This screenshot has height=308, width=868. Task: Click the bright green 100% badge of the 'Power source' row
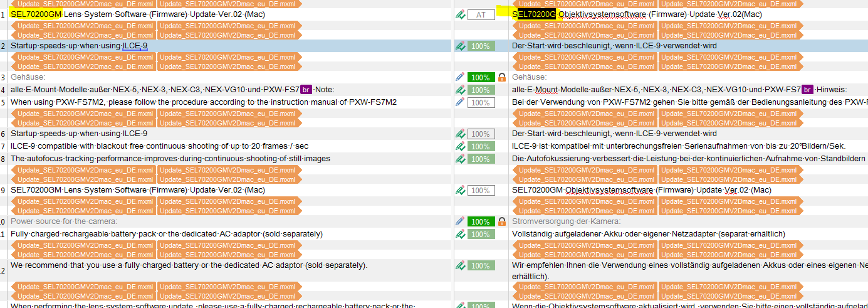point(481,221)
